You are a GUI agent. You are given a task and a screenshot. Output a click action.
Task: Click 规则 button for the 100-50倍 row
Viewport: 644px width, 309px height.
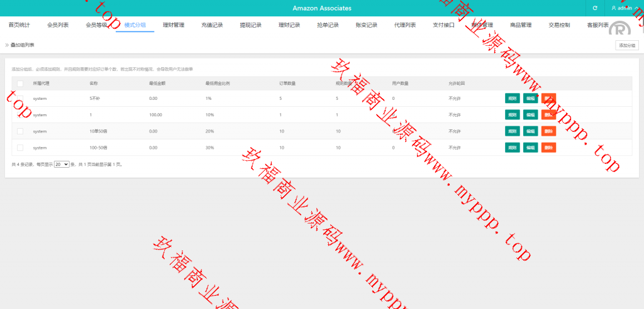pyautogui.click(x=512, y=148)
